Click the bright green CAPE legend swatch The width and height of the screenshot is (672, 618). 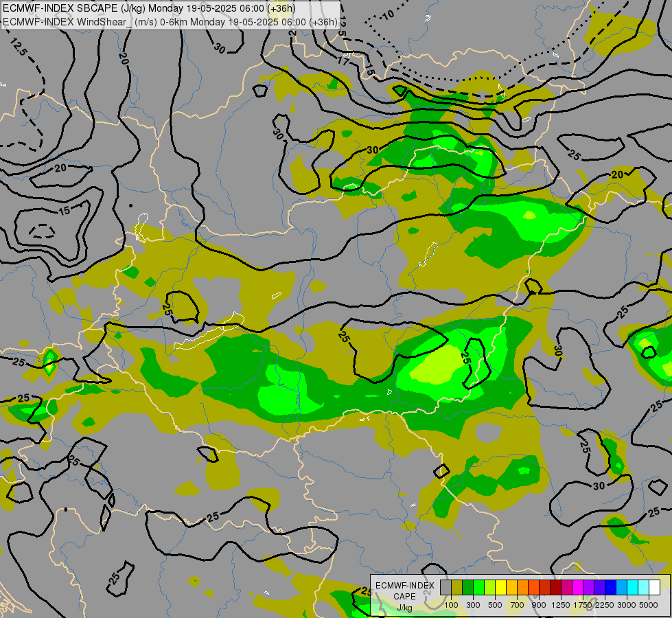[478, 588]
